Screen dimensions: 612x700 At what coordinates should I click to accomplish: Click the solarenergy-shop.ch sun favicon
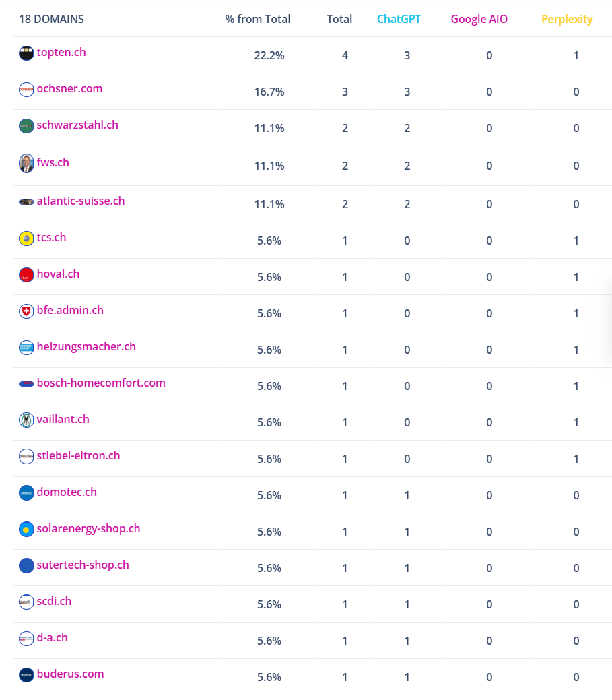pos(26,530)
